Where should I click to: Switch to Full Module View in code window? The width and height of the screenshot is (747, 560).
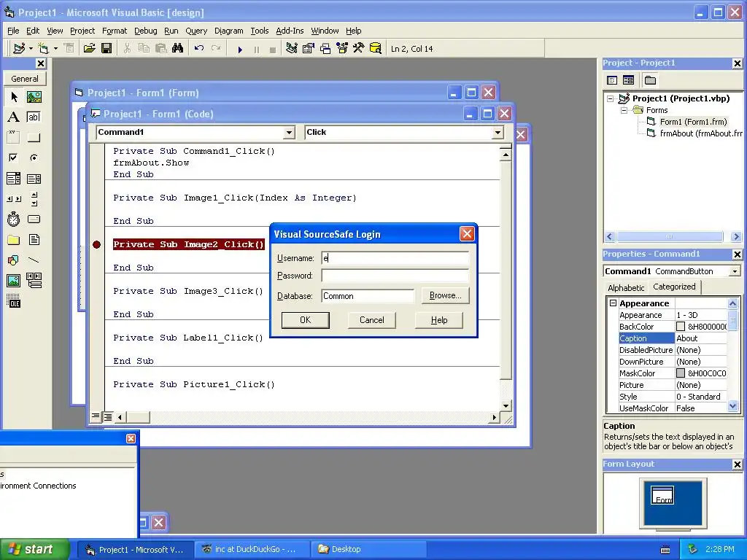click(108, 417)
